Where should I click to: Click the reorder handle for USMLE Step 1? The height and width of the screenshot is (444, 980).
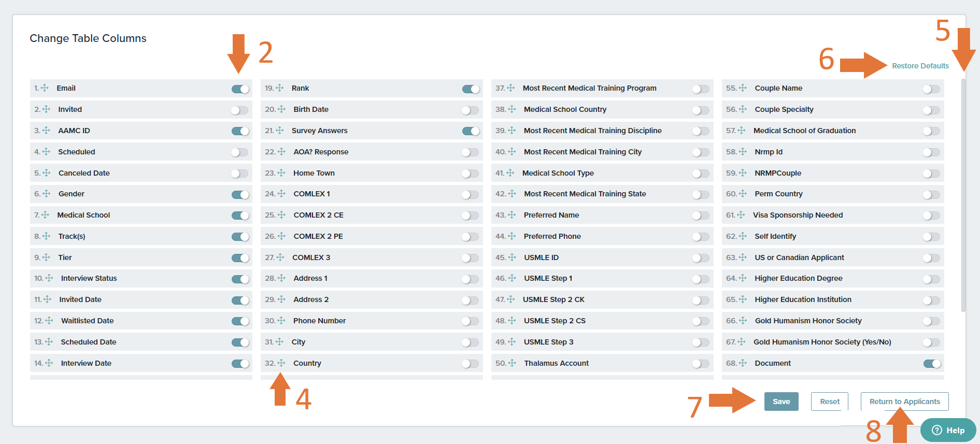[512, 278]
